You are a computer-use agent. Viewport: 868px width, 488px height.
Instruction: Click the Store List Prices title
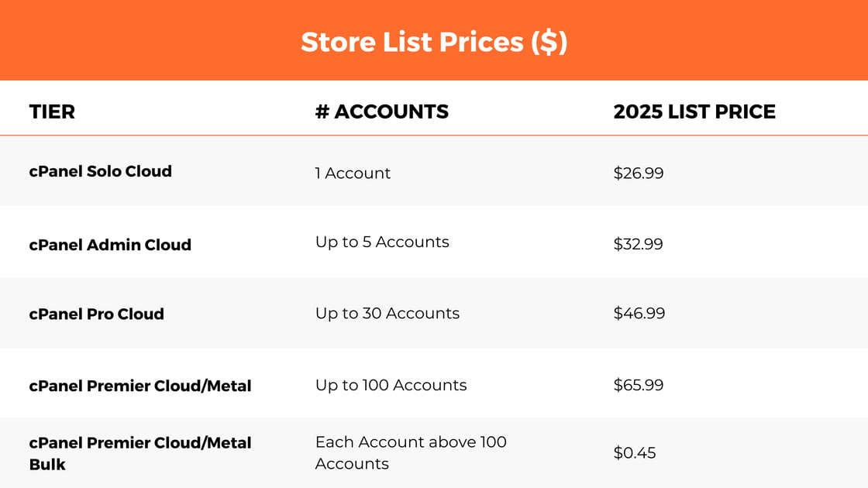[x=434, y=42]
